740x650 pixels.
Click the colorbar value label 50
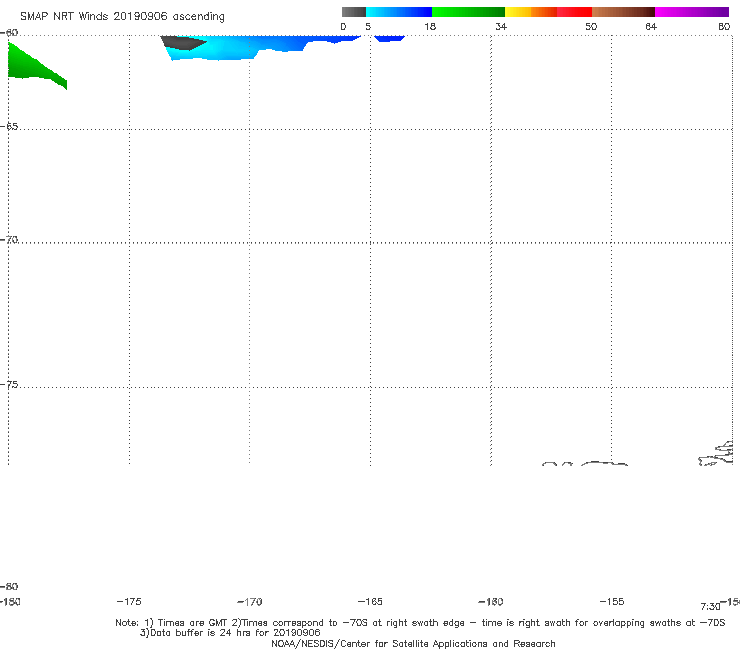[x=591, y=27]
